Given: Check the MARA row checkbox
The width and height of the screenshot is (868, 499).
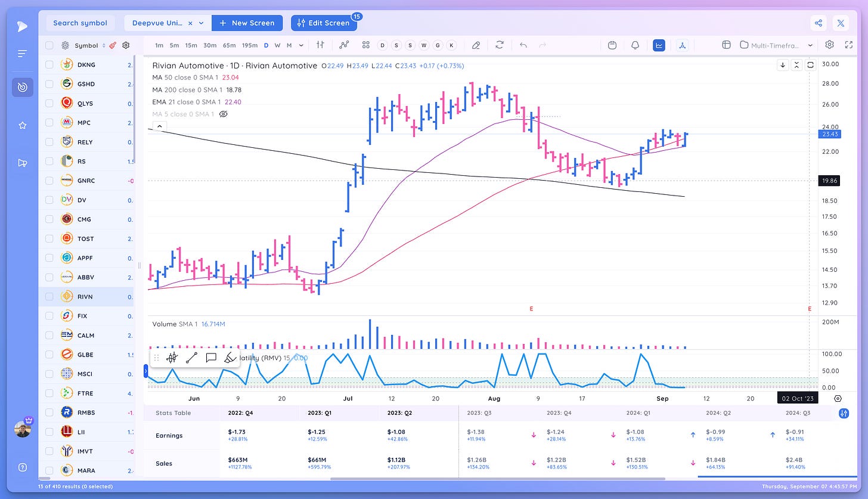Looking at the screenshot, I should (x=49, y=470).
